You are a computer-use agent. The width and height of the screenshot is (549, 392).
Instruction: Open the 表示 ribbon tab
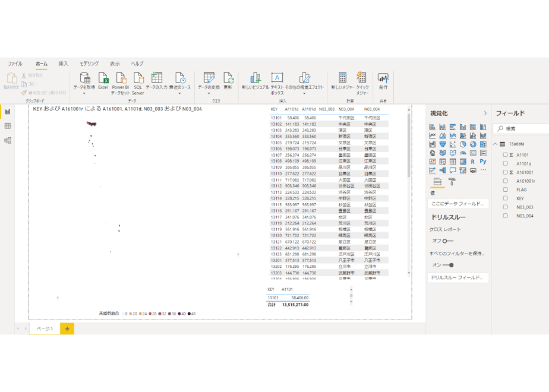[x=115, y=64]
